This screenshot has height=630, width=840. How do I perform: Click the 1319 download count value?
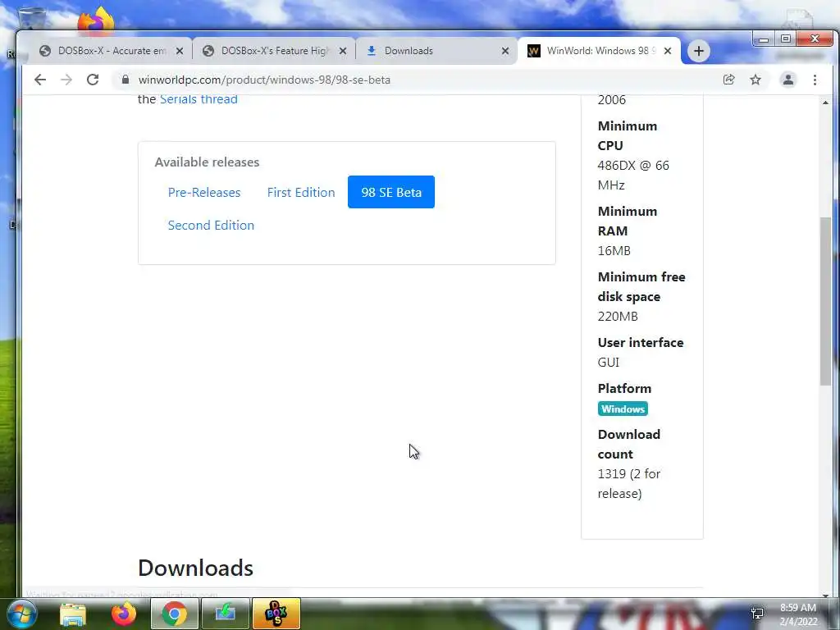(629, 484)
